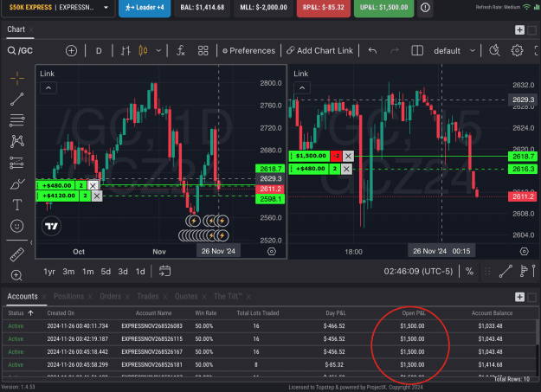Close the $1,500.00 position on 15-minute chart
This screenshot has height=392, width=541.
pyautogui.click(x=348, y=156)
